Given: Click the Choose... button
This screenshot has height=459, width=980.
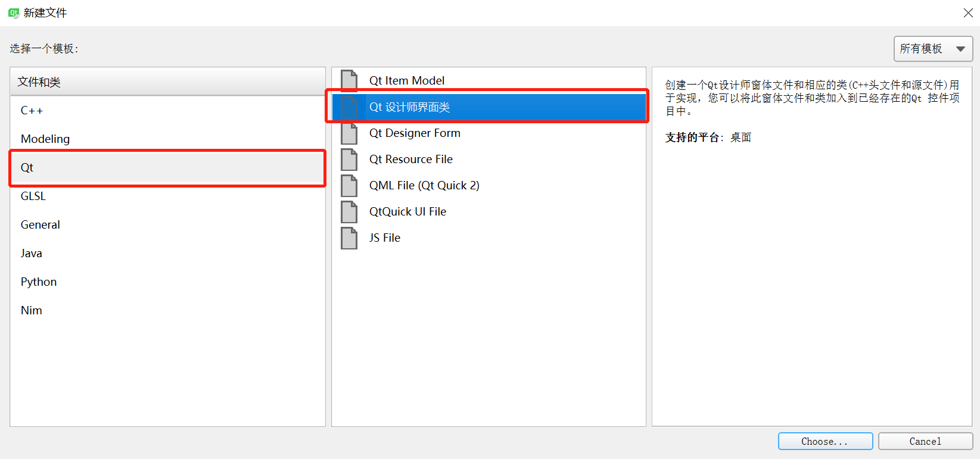Looking at the screenshot, I should click(825, 441).
